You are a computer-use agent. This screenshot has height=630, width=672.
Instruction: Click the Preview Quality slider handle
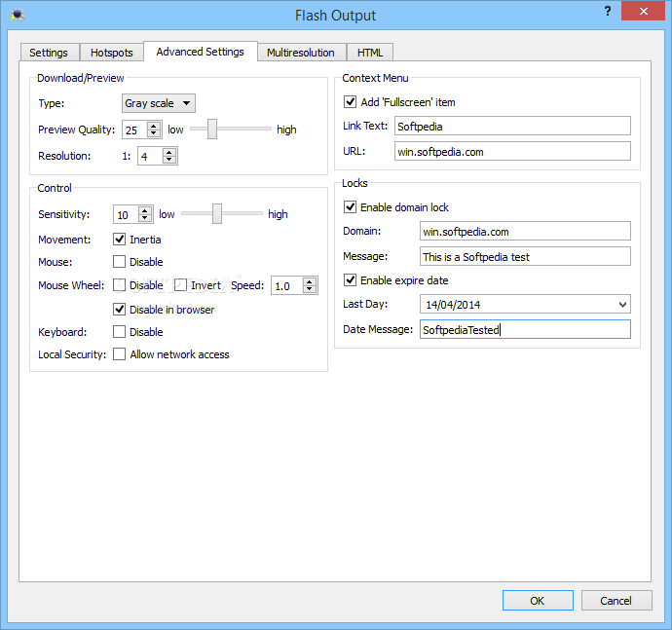point(212,129)
